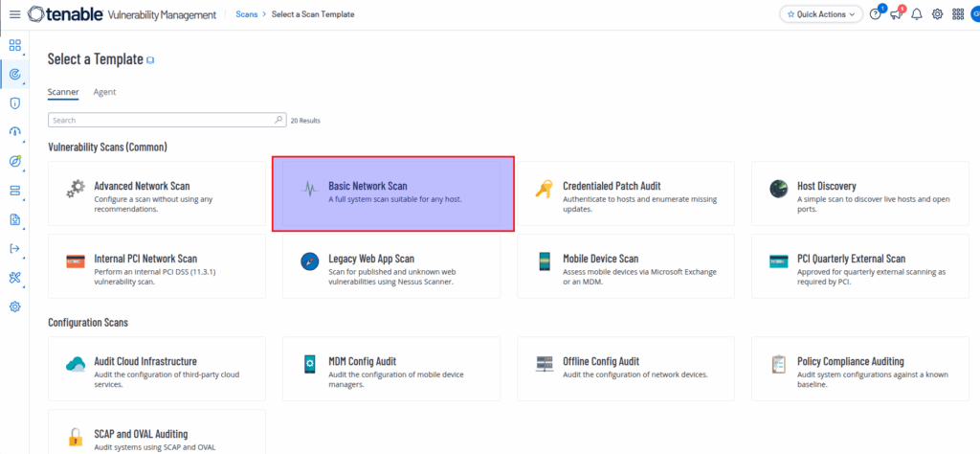Image resolution: width=980 pixels, height=454 pixels.
Task: Open the workspace apps grid icon
Action: coord(958,14)
